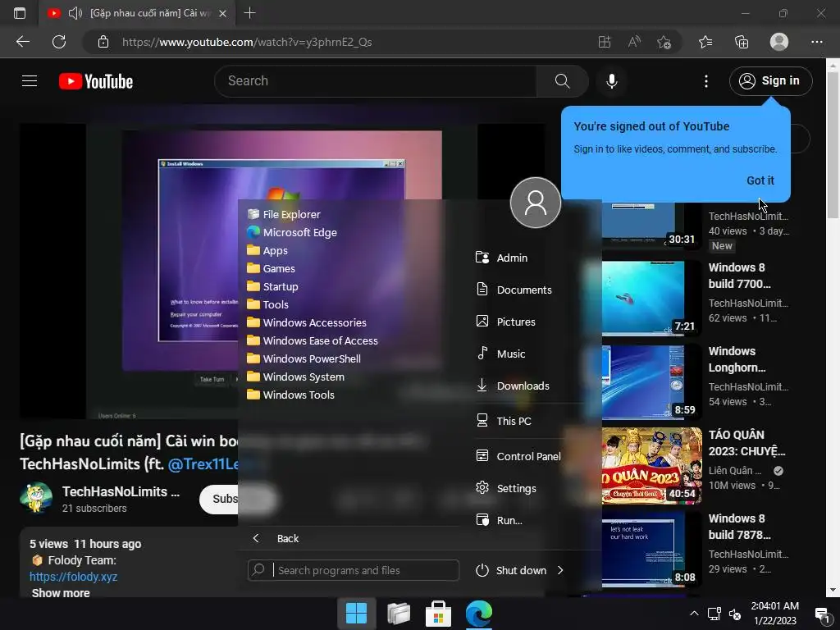The width and height of the screenshot is (840, 630).
Task: Click the YouTube logo
Action: pos(96,81)
